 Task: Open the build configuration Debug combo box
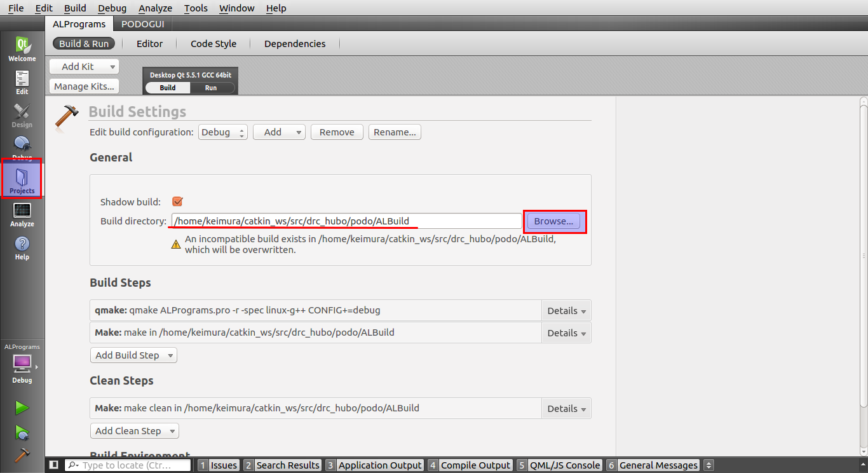[222, 132]
